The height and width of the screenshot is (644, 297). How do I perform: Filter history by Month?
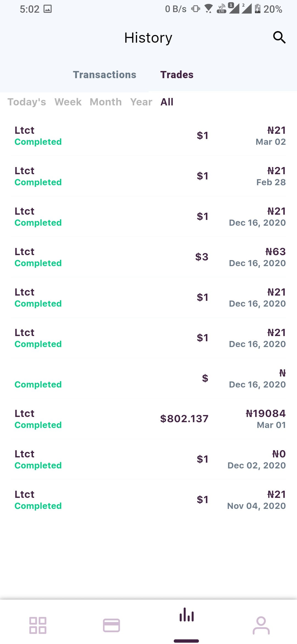point(106,102)
